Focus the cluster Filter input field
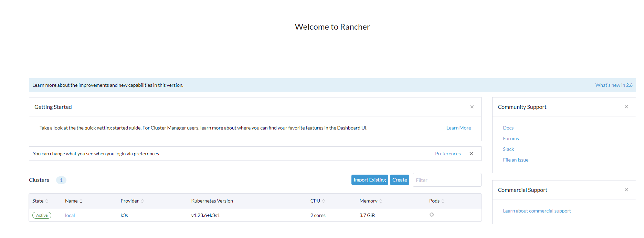 [x=447, y=180]
